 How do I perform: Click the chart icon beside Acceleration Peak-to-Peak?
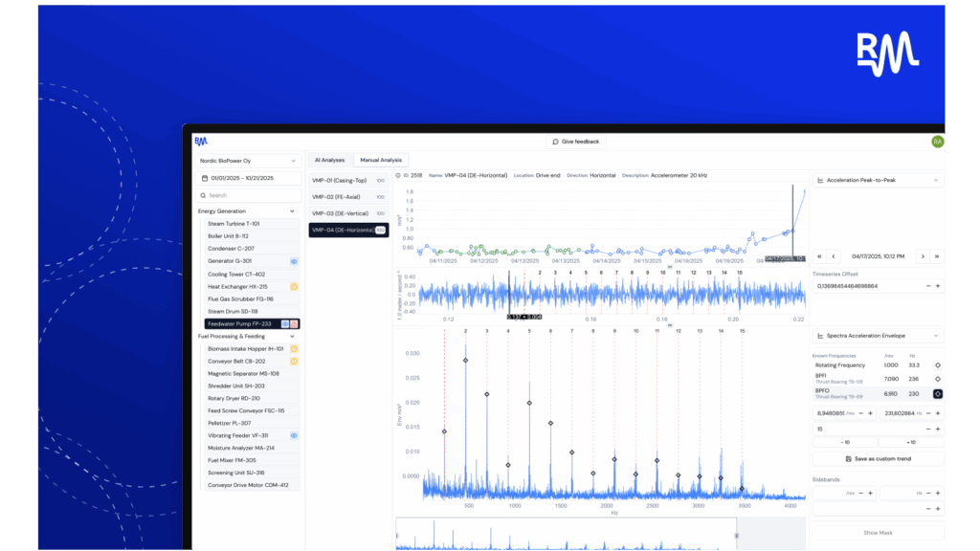[x=821, y=180]
